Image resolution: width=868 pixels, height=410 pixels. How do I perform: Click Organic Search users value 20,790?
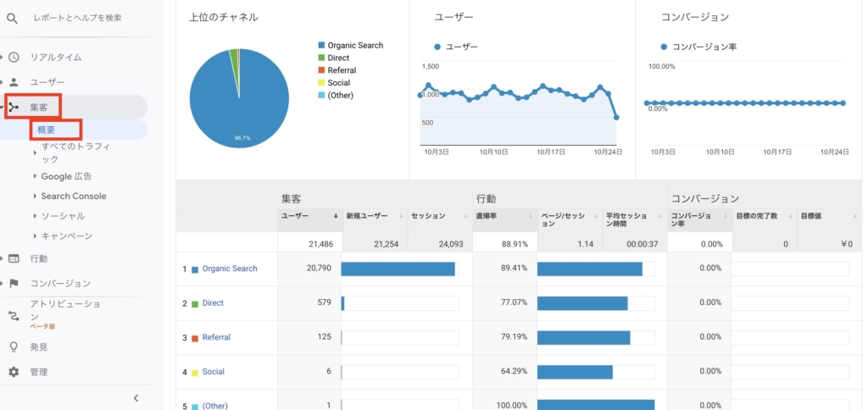pos(319,269)
